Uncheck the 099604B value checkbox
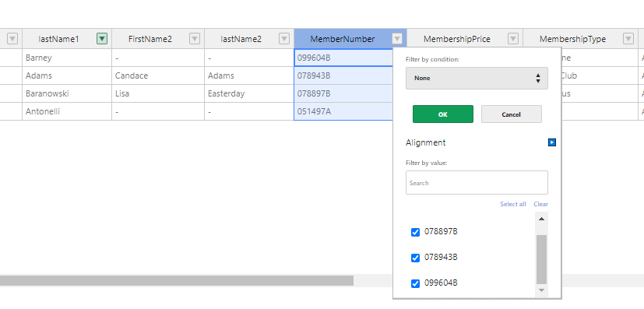The width and height of the screenshot is (644, 309). coord(415,283)
